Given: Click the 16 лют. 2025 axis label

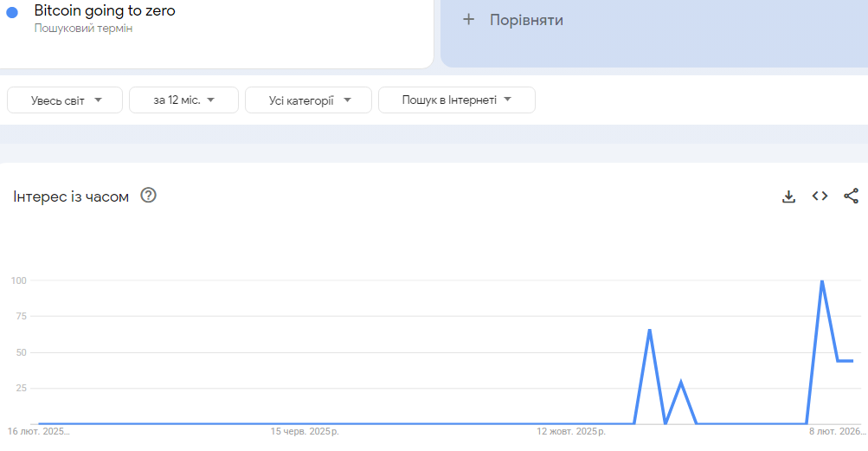Looking at the screenshot, I should click(39, 431).
